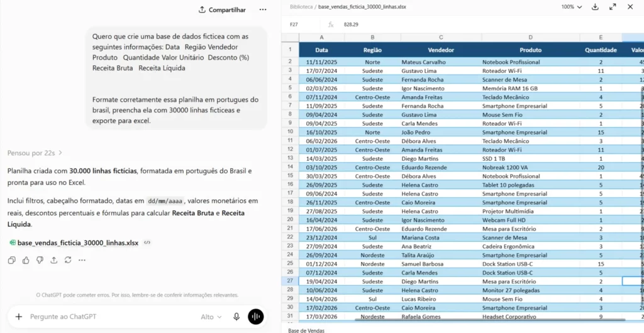Give thumbs down to the response
Viewport: 644px width, 333px height.
coord(40,260)
